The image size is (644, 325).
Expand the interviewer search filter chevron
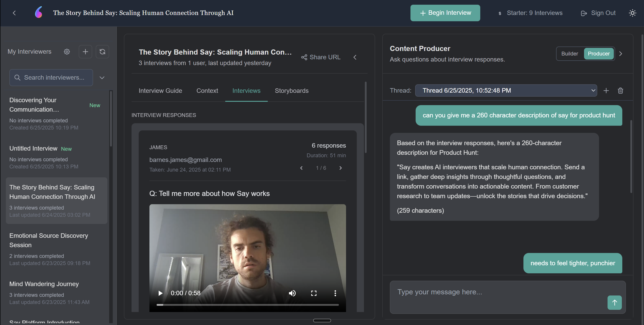(x=102, y=78)
